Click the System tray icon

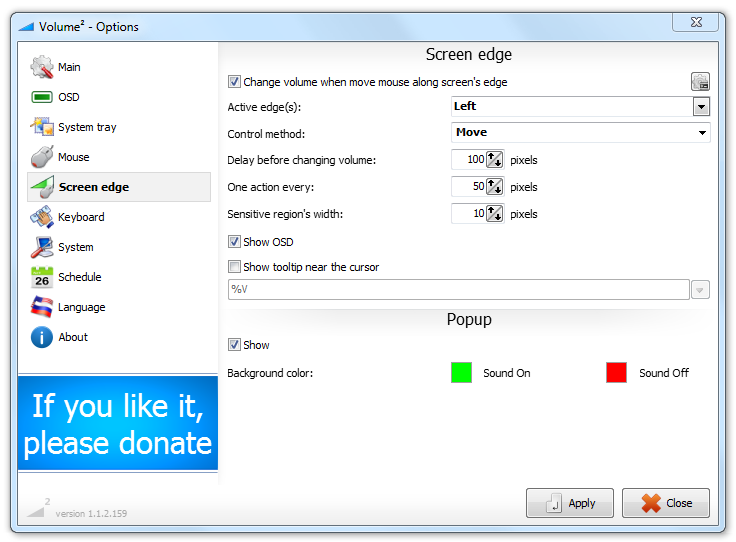42,127
